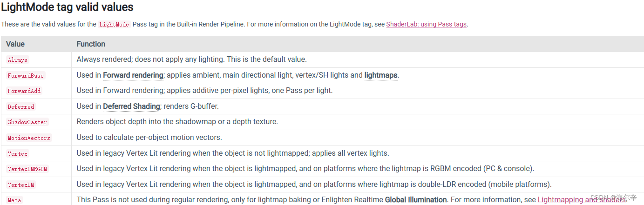Open the ShaderLab: using Pass tags link
644x205 pixels.
click(426, 24)
